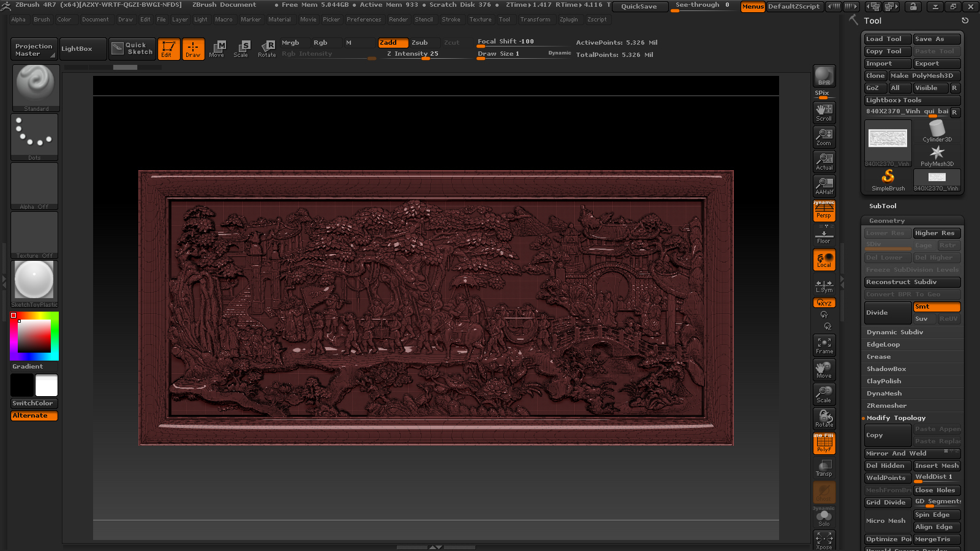Viewport: 980px width, 551px height.
Task: Click the BPR render icon
Action: [x=824, y=76]
